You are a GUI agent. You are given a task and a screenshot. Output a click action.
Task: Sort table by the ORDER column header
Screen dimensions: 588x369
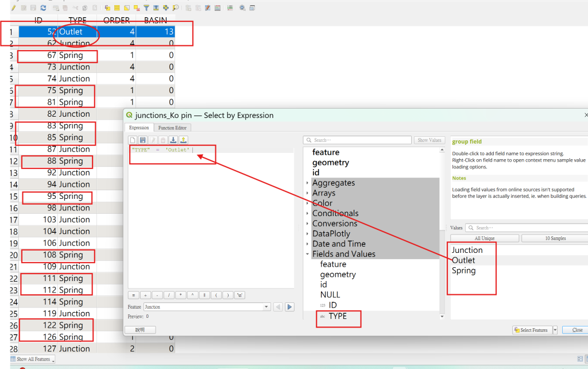[117, 20]
